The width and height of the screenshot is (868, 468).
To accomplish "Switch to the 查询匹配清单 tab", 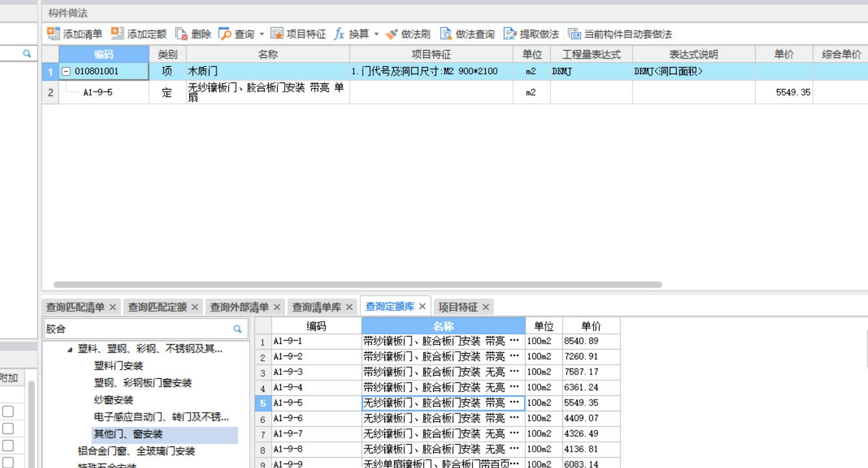I will tap(75, 307).
